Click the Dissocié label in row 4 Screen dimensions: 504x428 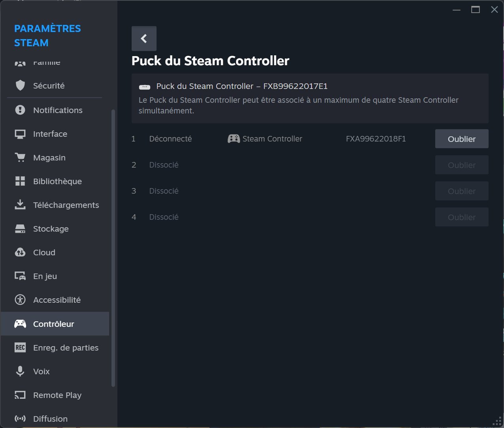[x=164, y=217]
